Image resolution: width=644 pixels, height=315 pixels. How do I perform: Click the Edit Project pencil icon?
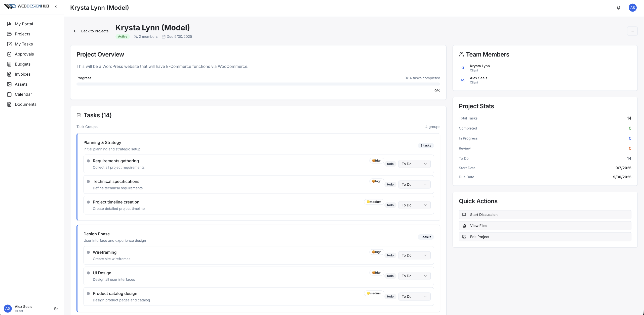tap(464, 237)
